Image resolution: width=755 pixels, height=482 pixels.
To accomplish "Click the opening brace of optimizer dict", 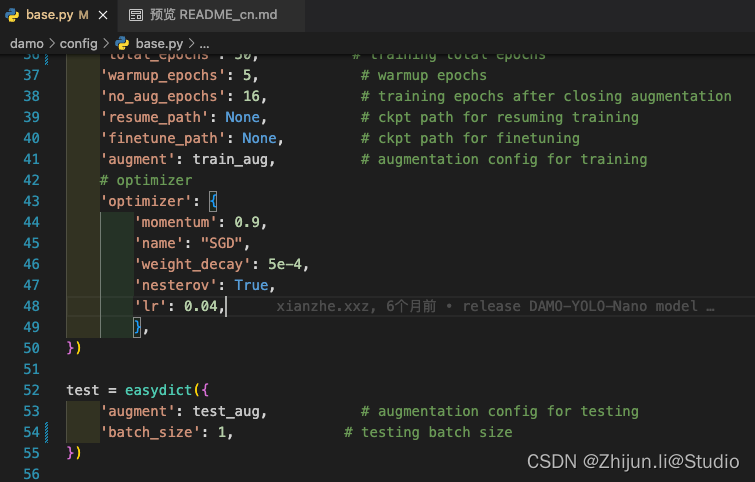I will coord(213,201).
